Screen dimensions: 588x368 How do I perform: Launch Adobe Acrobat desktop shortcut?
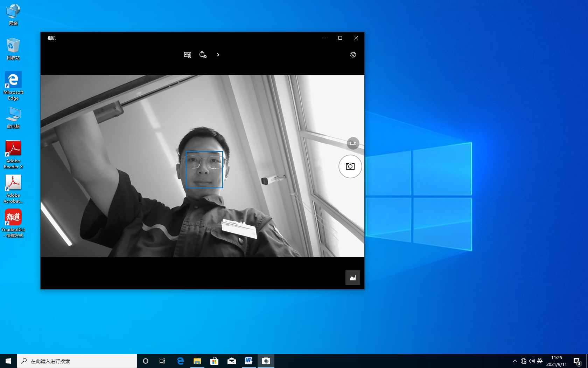point(13,189)
